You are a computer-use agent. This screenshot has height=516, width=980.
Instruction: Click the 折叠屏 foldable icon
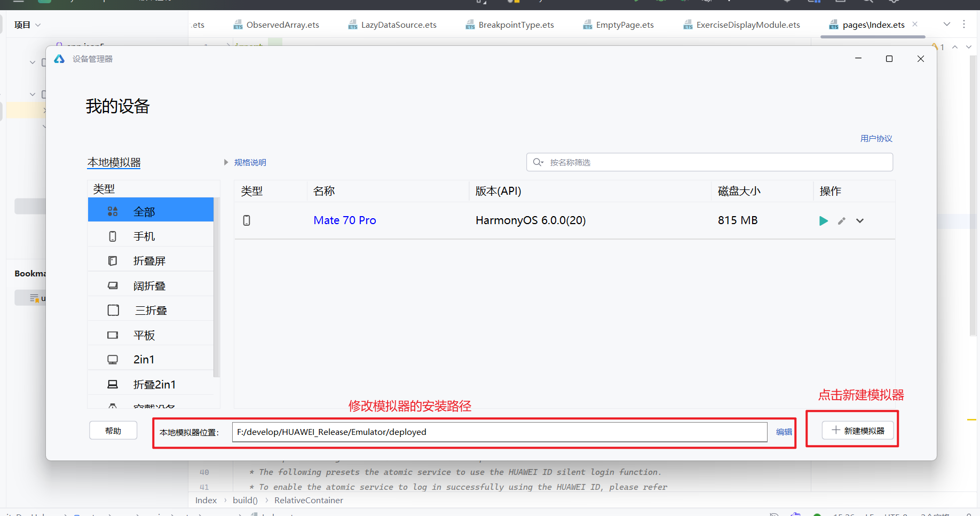tap(113, 261)
